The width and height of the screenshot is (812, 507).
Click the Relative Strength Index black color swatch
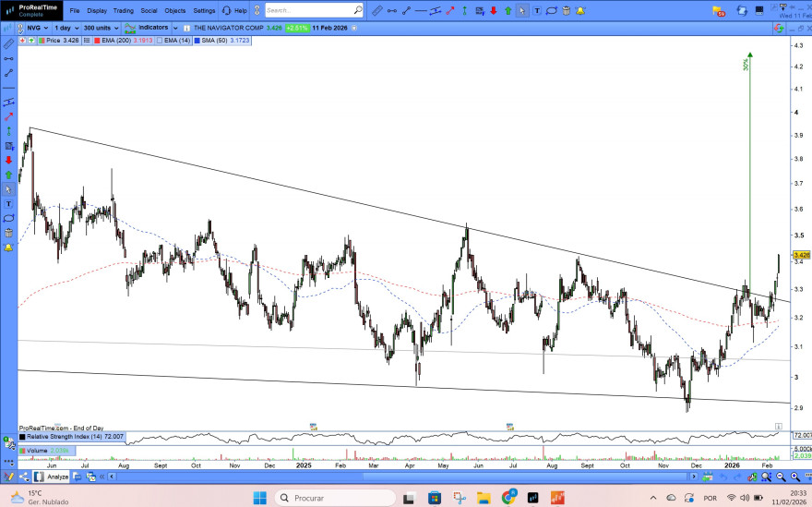[22, 435]
